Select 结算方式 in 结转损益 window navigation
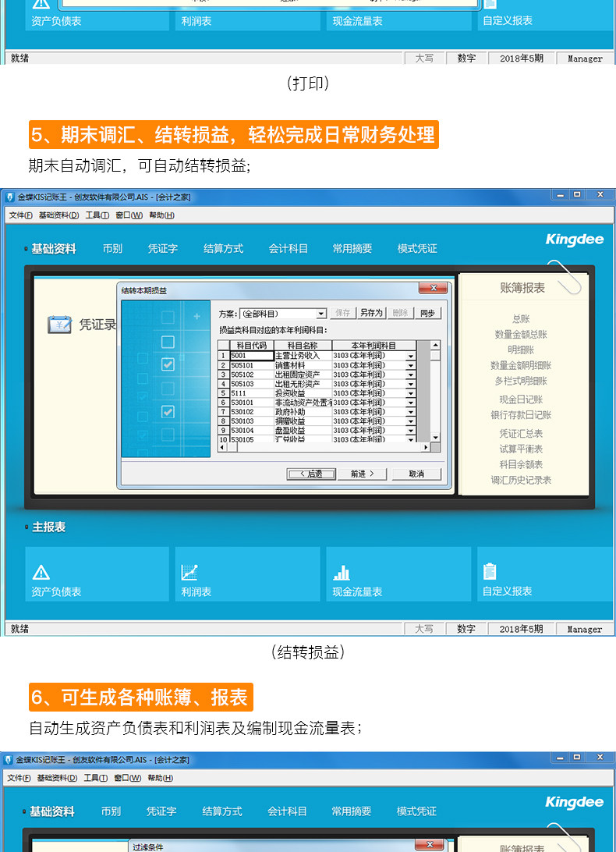 point(223,248)
